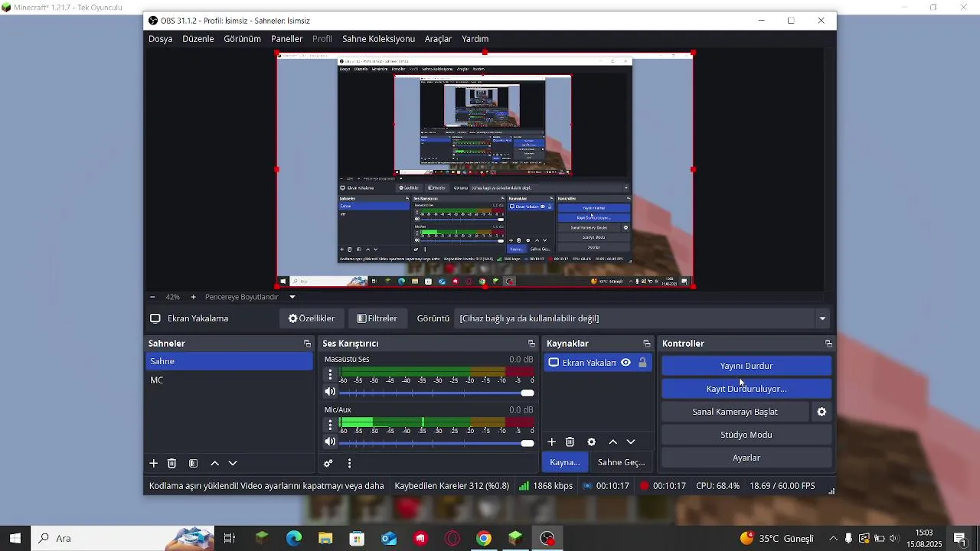The height and width of the screenshot is (551, 980).
Task: Click the preview canvas thumbnail
Action: [485, 170]
